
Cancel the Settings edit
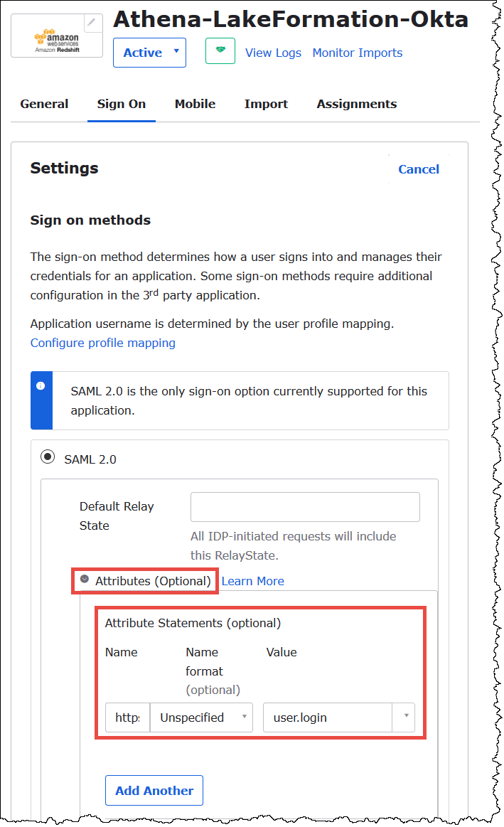[419, 169]
